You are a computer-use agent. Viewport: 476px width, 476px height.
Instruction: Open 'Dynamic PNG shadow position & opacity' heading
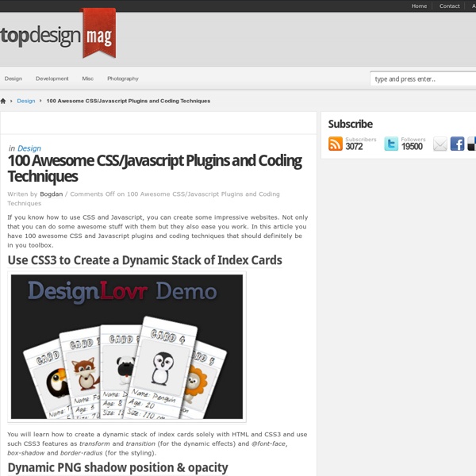tap(117, 467)
